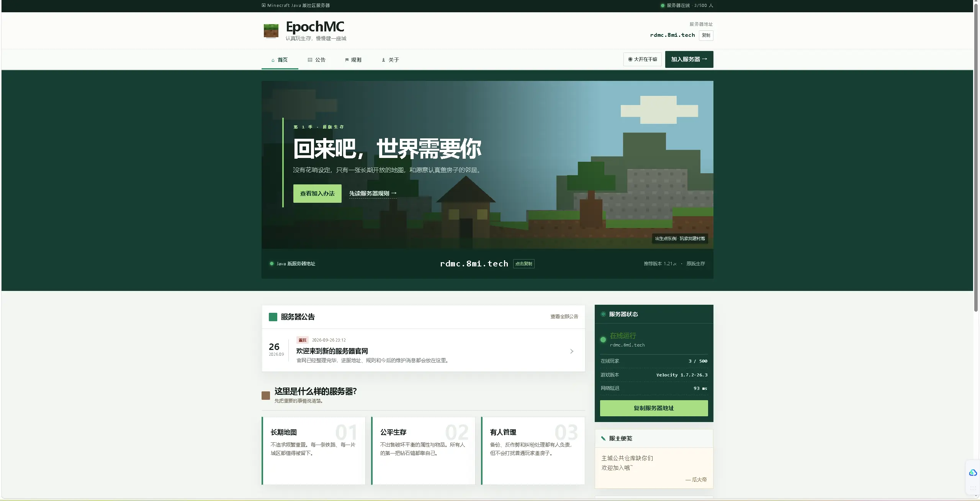Click the 加入服务器 → button

[x=689, y=59]
